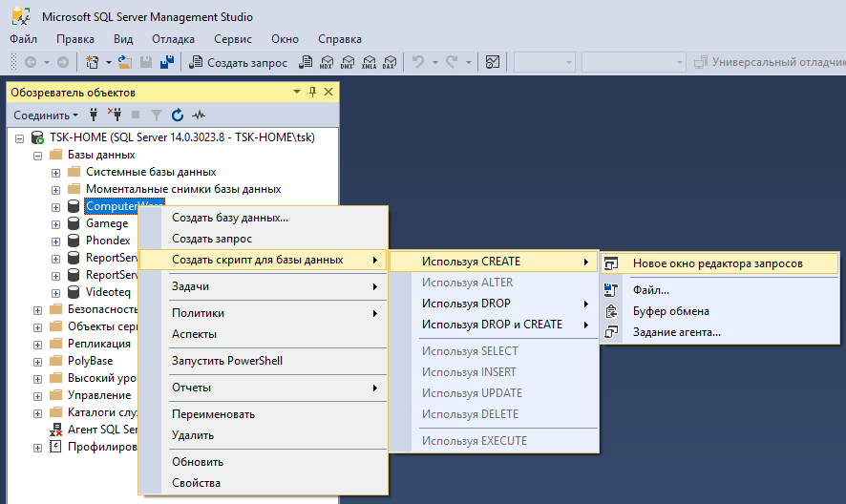
Task: Open the 'Правка' menu
Action: [75, 39]
